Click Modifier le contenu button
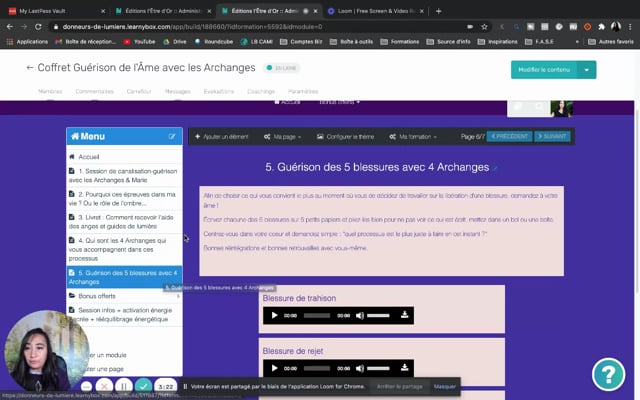 (x=544, y=70)
